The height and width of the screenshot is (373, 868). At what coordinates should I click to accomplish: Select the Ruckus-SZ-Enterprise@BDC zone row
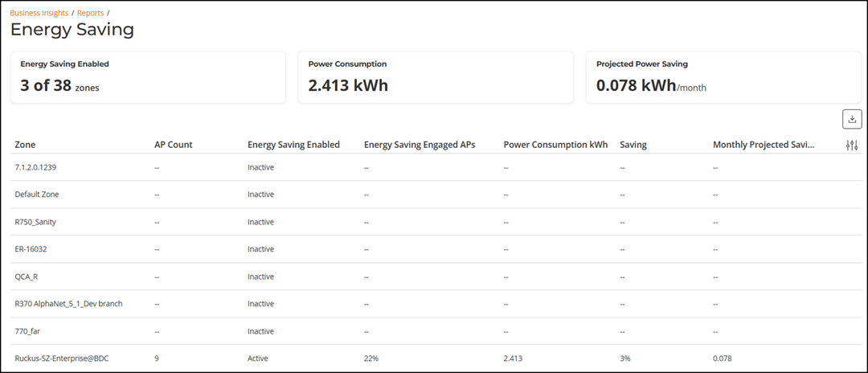pyautogui.click(x=61, y=359)
